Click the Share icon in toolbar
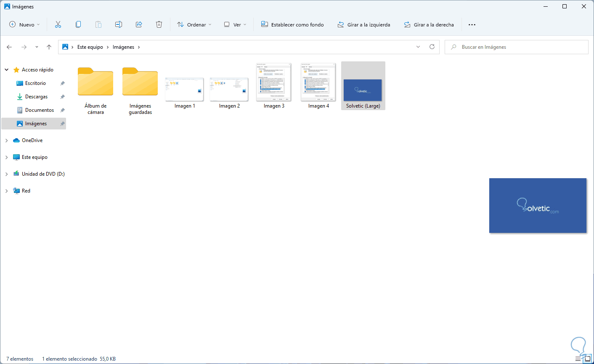This screenshot has height=364, width=594. click(139, 24)
